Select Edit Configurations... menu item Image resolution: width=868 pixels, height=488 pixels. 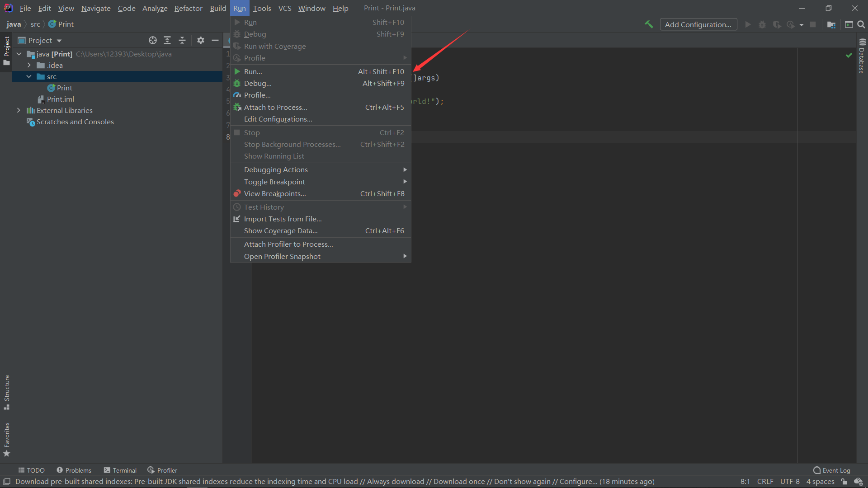(x=278, y=119)
